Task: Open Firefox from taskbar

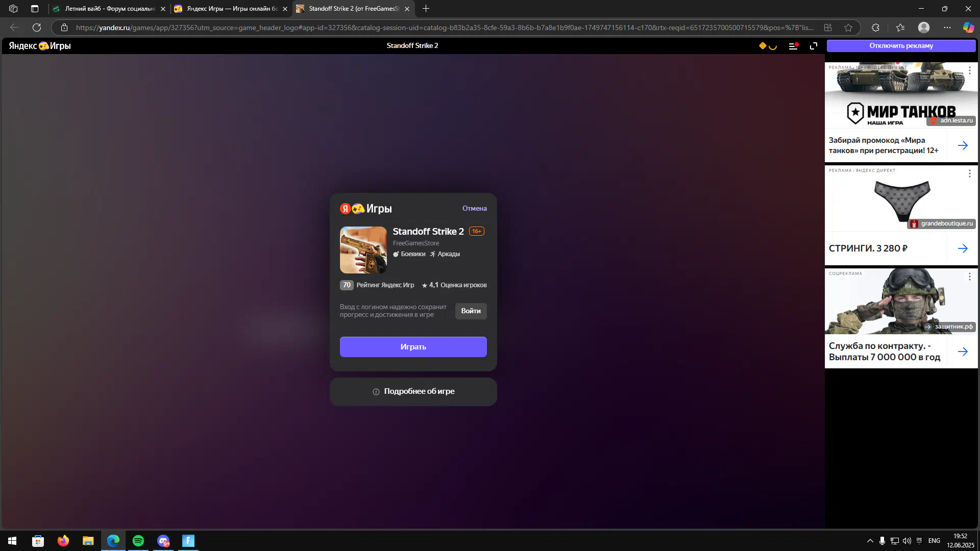Action: pos(63,541)
